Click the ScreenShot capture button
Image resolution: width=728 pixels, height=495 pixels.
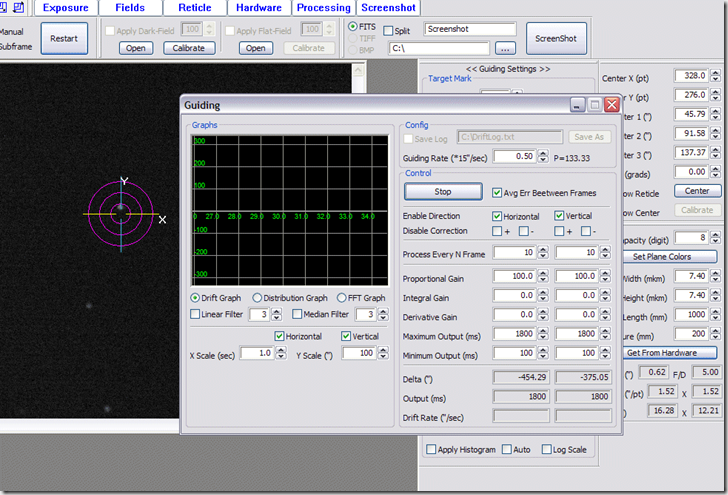coord(556,38)
